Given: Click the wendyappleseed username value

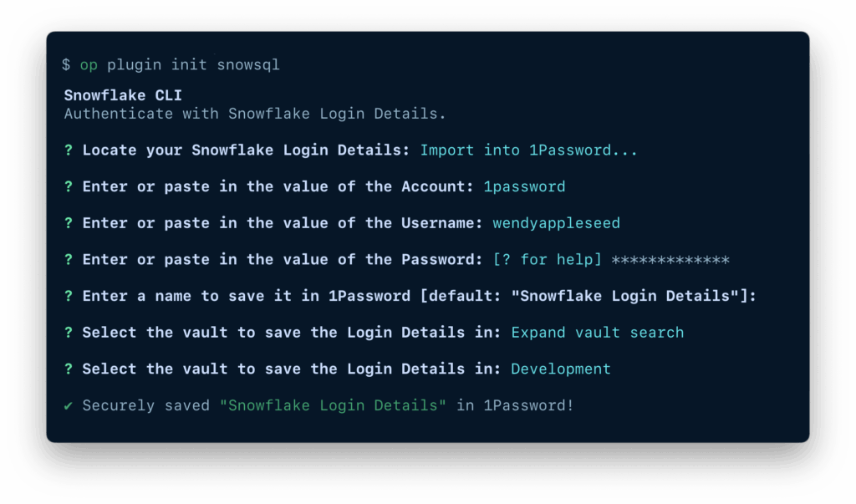Looking at the screenshot, I should (x=556, y=223).
